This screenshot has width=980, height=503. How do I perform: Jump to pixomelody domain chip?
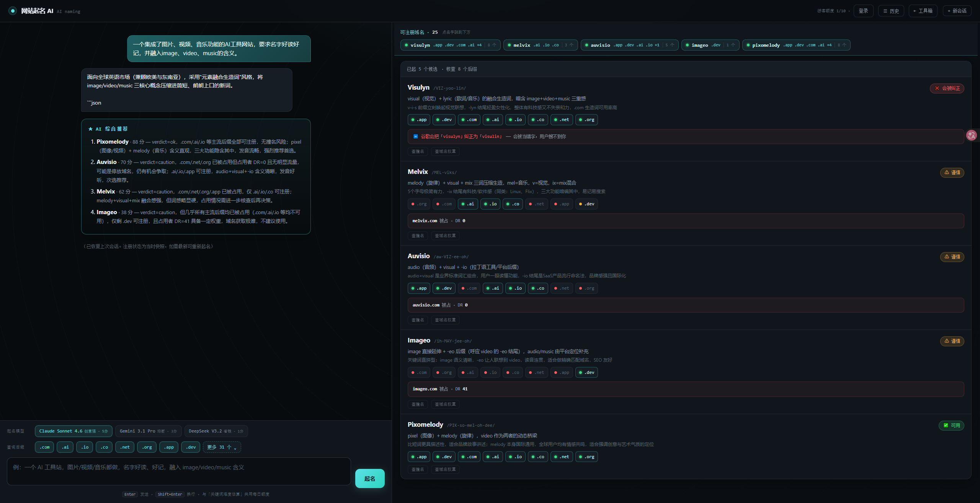click(797, 45)
